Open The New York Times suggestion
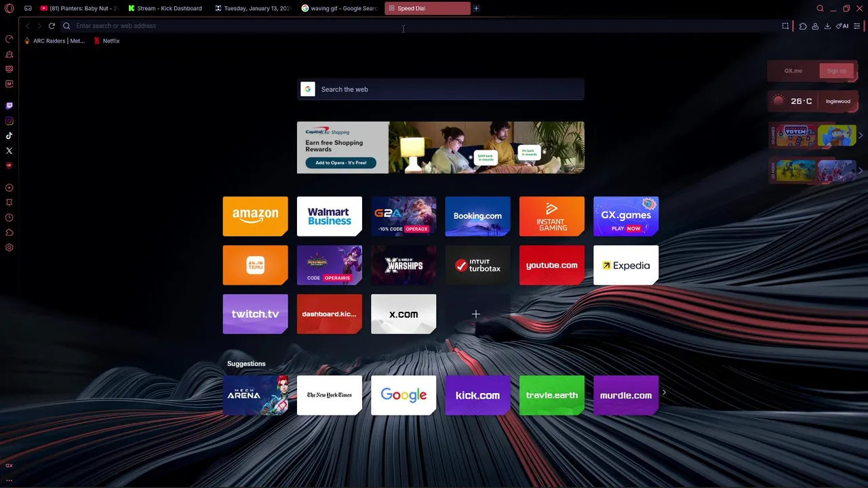 click(x=330, y=395)
